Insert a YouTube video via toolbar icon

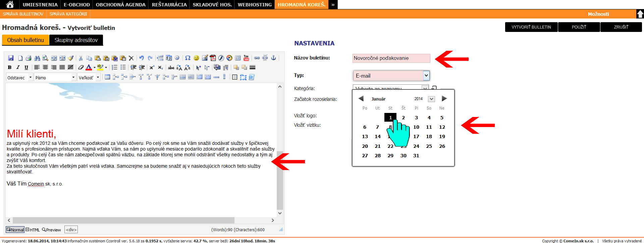tap(246, 58)
